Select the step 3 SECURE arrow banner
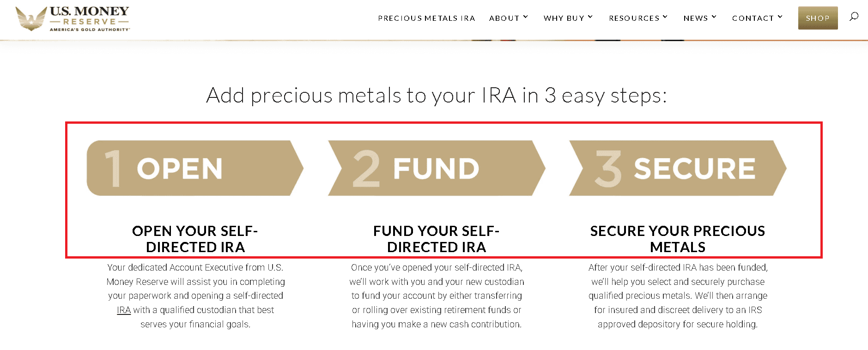This screenshot has width=868, height=350. click(x=677, y=168)
